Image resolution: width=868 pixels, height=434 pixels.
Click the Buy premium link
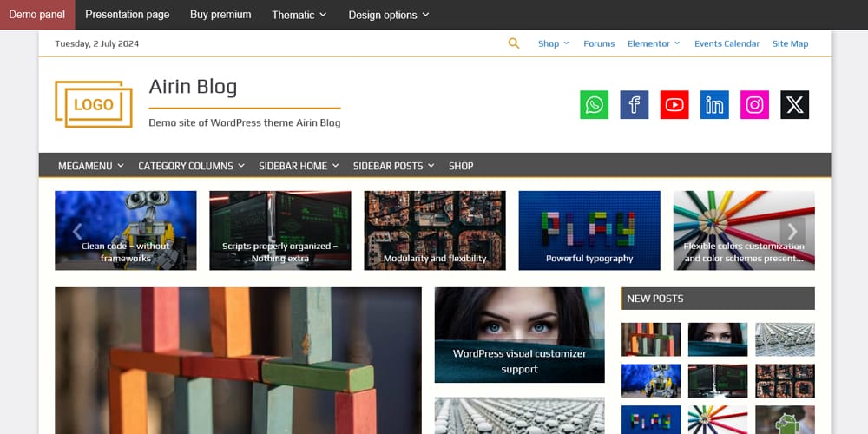(220, 15)
